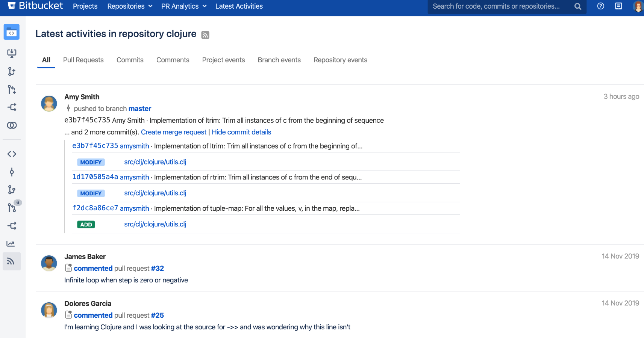This screenshot has width=644, height=338.
Task: Click Create merge request
Action: 174,132
